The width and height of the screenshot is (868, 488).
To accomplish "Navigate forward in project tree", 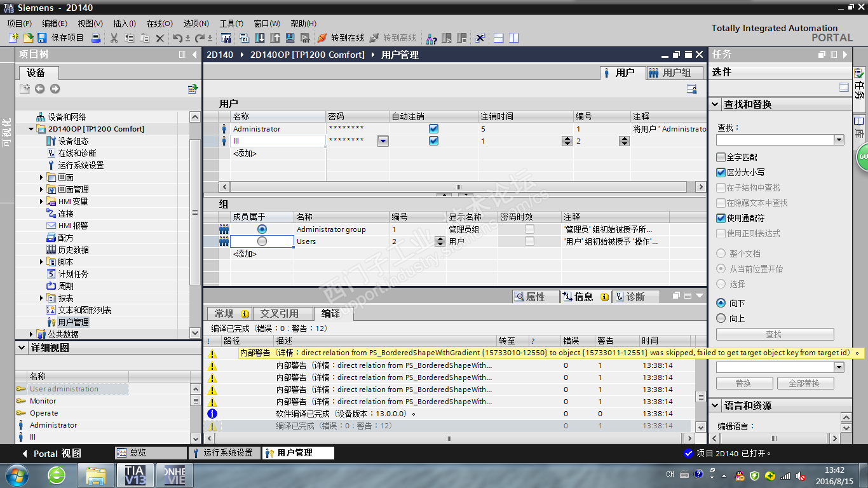I will point(55,89).
